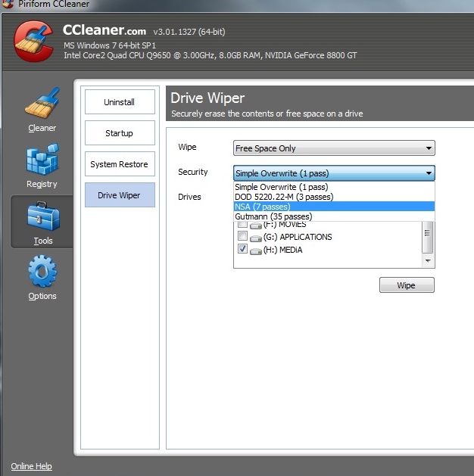Image resolution: width=474 pixels, height=476 pixels.
Task: Select NSA (7 passes) option
Action: pos(334,207)
